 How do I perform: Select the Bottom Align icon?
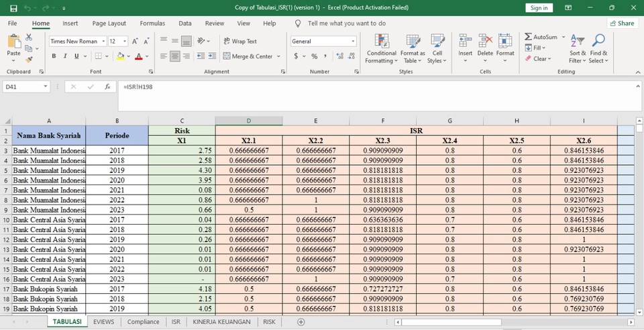(186, 41)
